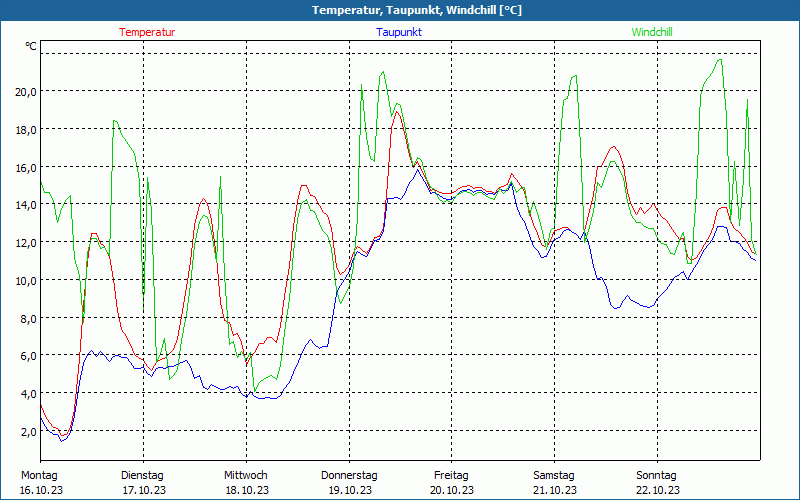
Task: Click the 22.10.23 date label
Action: coord(657,490)
